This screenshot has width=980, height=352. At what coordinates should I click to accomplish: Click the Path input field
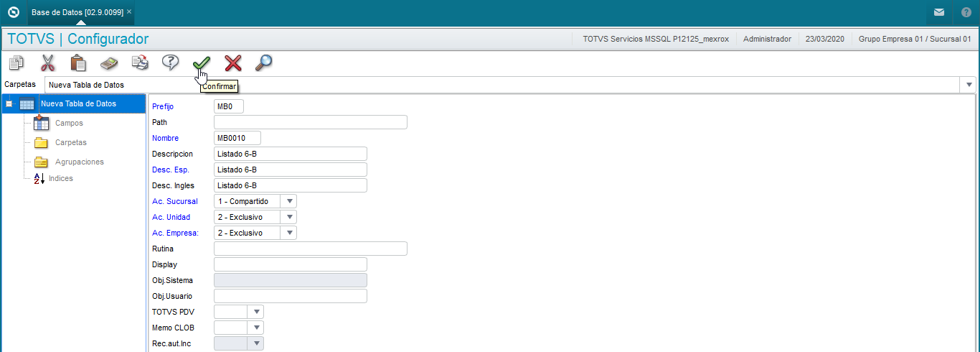(x=311, y=122)
